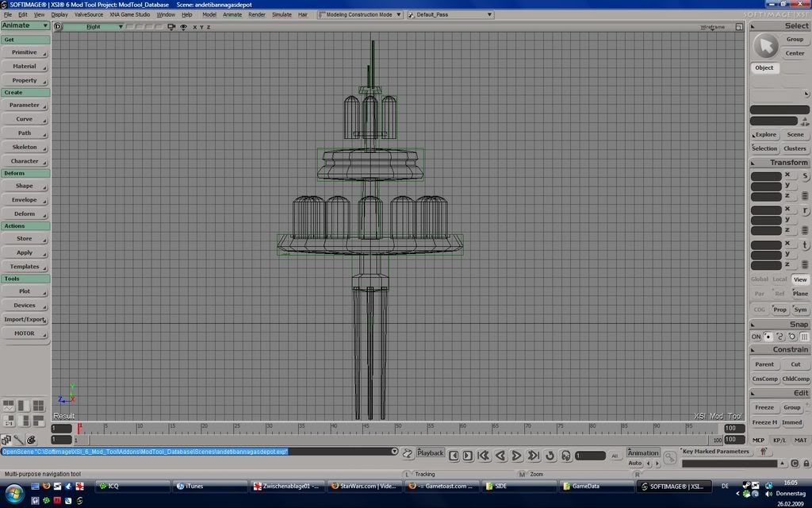Open the Default_Pass dropdown
812x508 pixels.
pyautogui.click(x=450, y=14)
